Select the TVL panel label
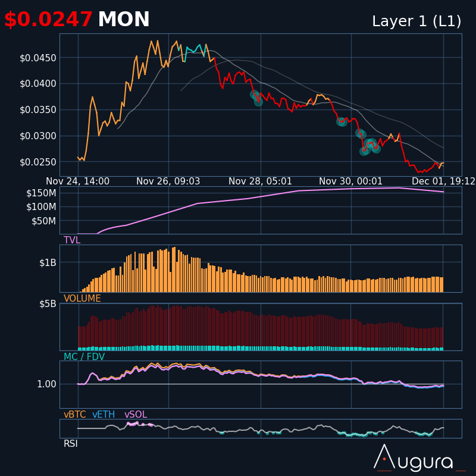Viewport: 476px width, 476px height. pos(72,240)
